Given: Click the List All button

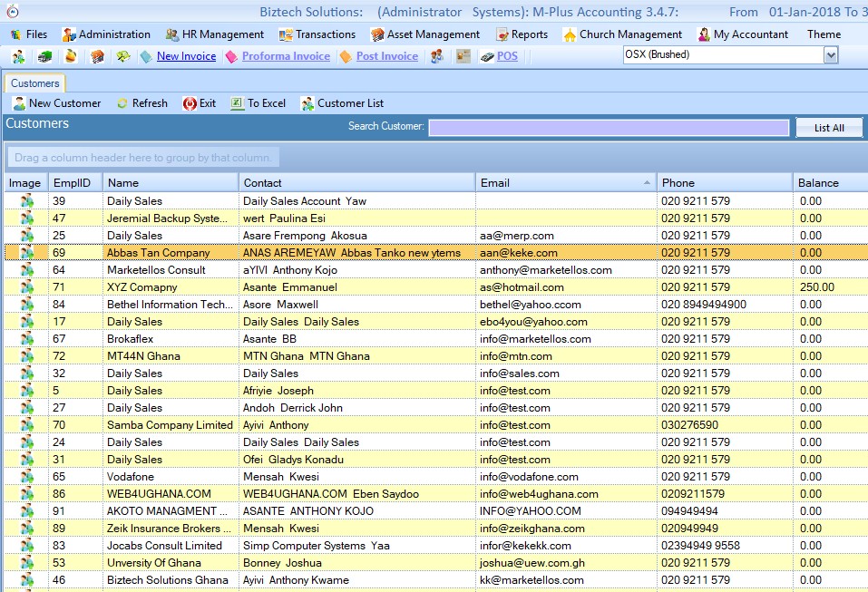Looking at the screenshot, I should click(x=828, y=128).
